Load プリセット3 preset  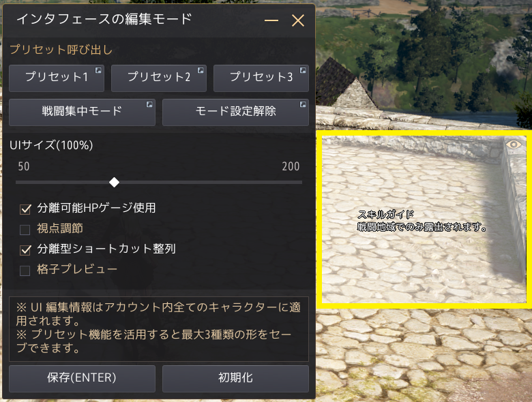click(261, 78)
